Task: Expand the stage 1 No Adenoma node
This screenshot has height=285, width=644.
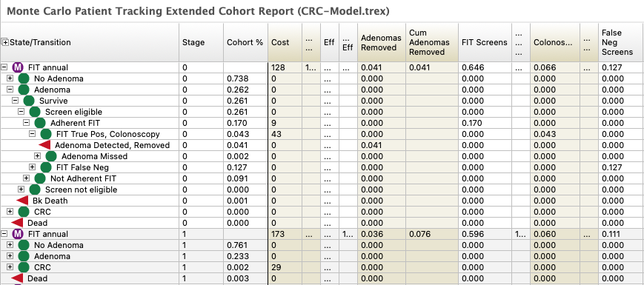Action: [10, 245]
